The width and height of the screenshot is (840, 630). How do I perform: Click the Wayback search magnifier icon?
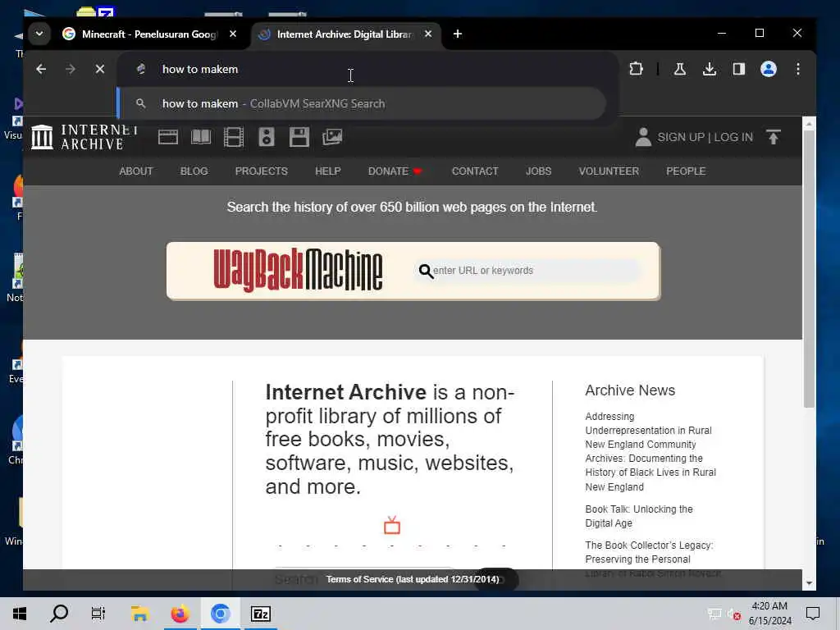[x=426, y=271]
